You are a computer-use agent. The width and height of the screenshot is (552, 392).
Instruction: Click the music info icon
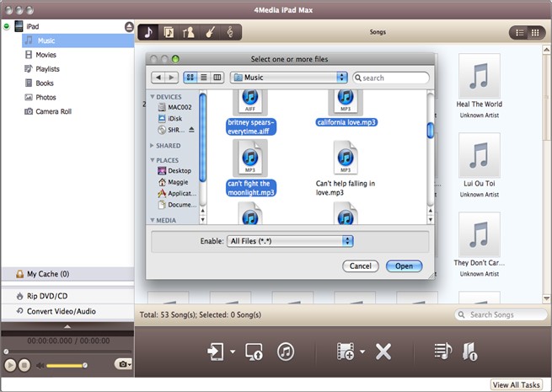point(469,352)
